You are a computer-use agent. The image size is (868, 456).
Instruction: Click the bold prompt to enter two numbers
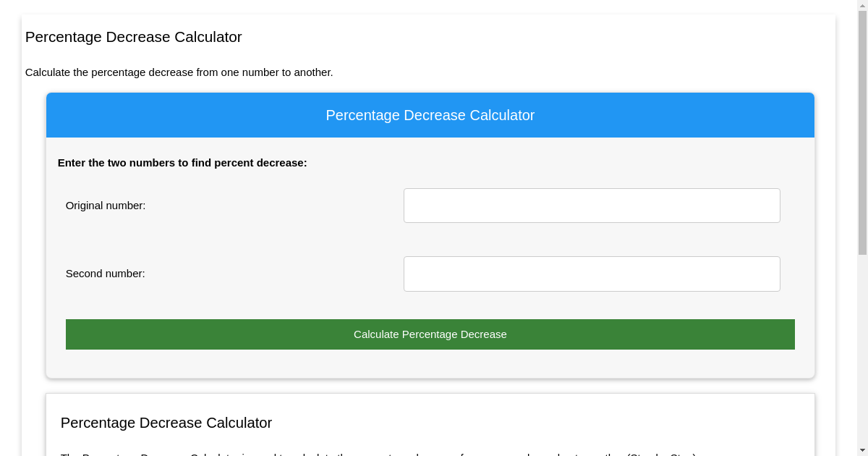click(182, 163)
